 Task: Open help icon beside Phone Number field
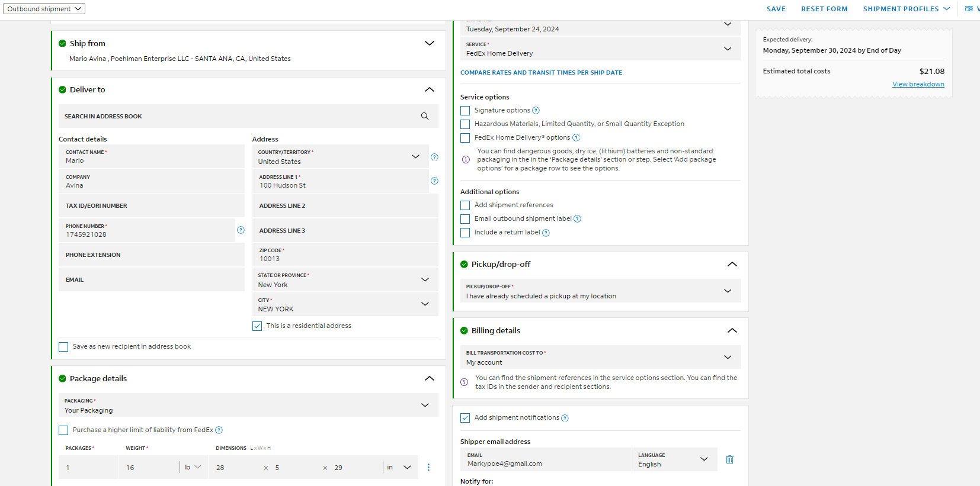click(x=241, y=230)
